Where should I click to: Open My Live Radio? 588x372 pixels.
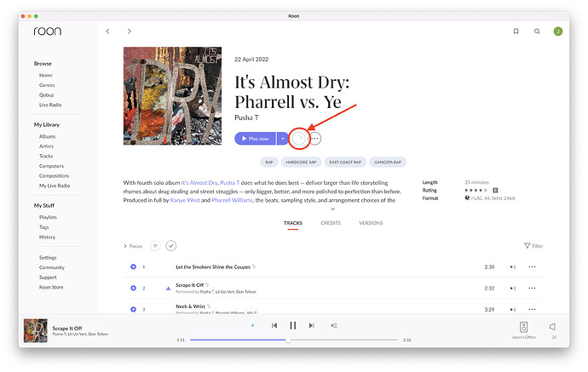(x=55, y=186)
